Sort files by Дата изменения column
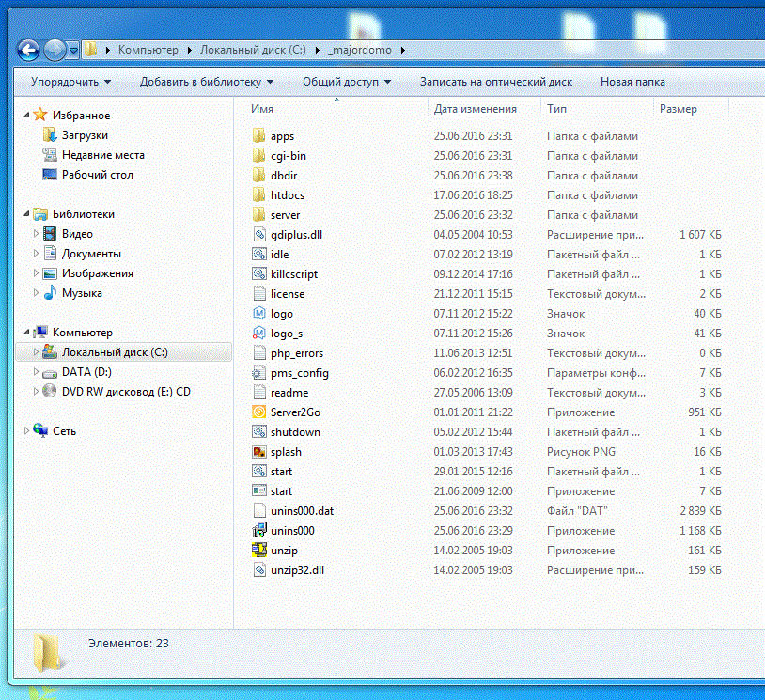765x700 pixels. (475, 109)
